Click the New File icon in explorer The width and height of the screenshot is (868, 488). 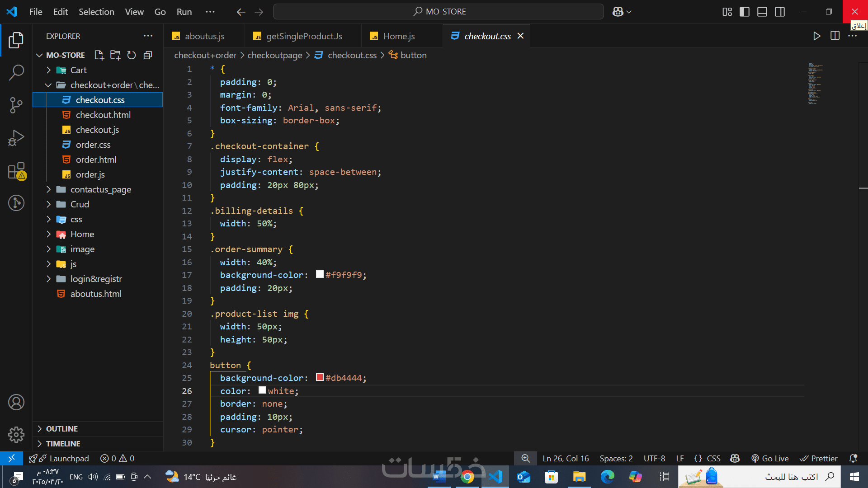coord(99,55)
